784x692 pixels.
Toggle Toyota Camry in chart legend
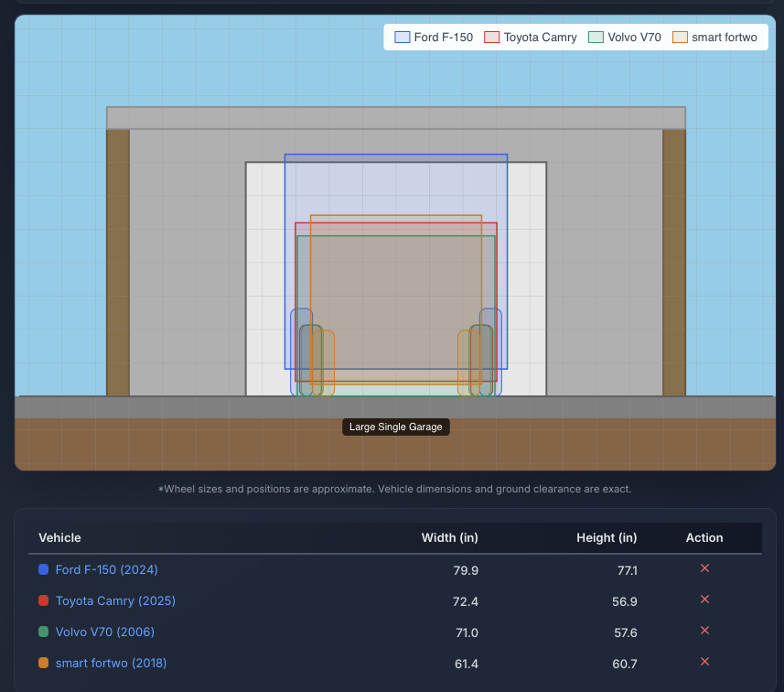530,37
